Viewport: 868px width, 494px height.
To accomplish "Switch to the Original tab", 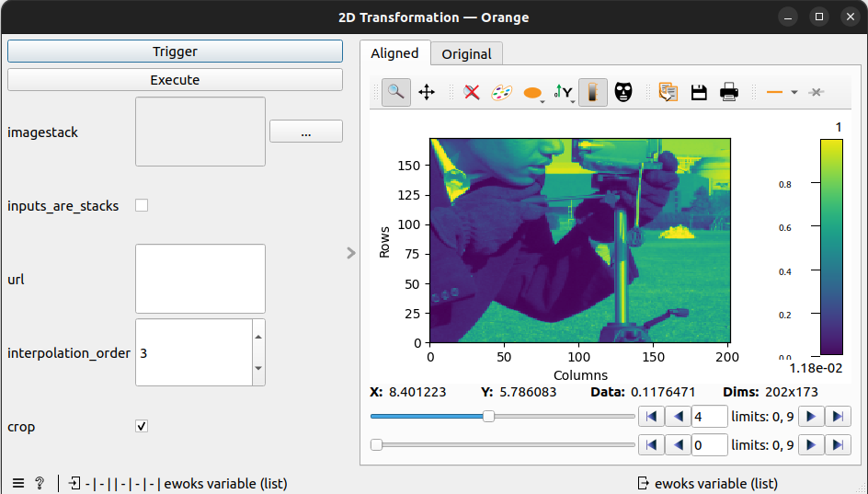I will [467, 54].
